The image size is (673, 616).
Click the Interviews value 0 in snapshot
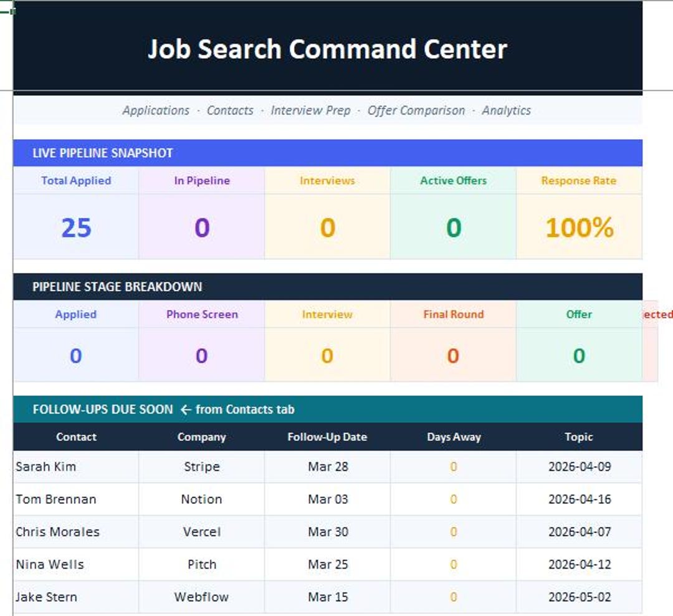click(328, 227)
